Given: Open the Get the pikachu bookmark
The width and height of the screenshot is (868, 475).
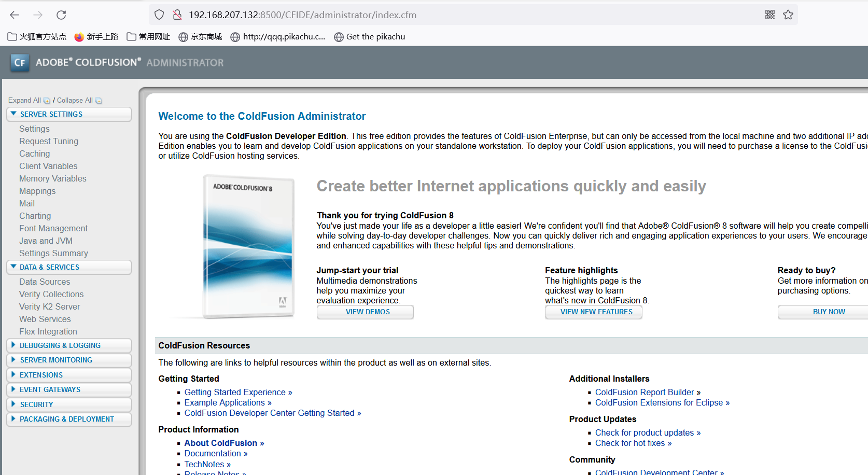Looking at the screenshot, I should (x=370, y=37).
